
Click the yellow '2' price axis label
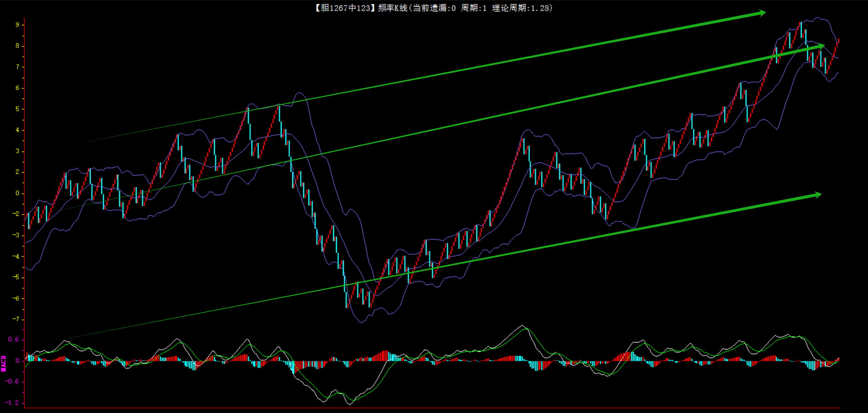[x=17, y=172]
